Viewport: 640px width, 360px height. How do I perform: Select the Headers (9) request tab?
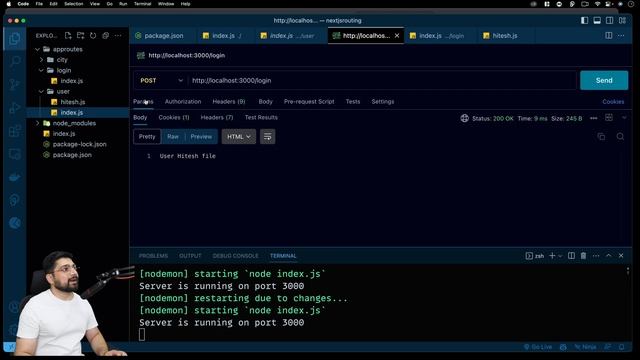pyautogui.click(x=229, y=102)
